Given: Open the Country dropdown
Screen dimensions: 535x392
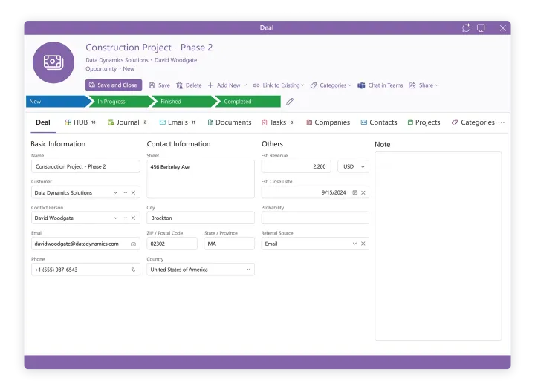Looking at the screenshot, I should coord(248,269).
